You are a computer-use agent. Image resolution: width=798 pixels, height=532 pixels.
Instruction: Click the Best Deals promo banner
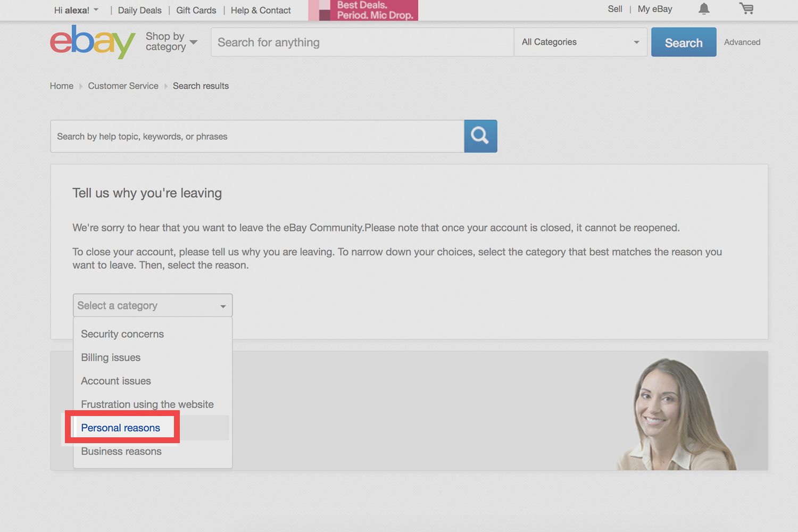coord(363,10)
